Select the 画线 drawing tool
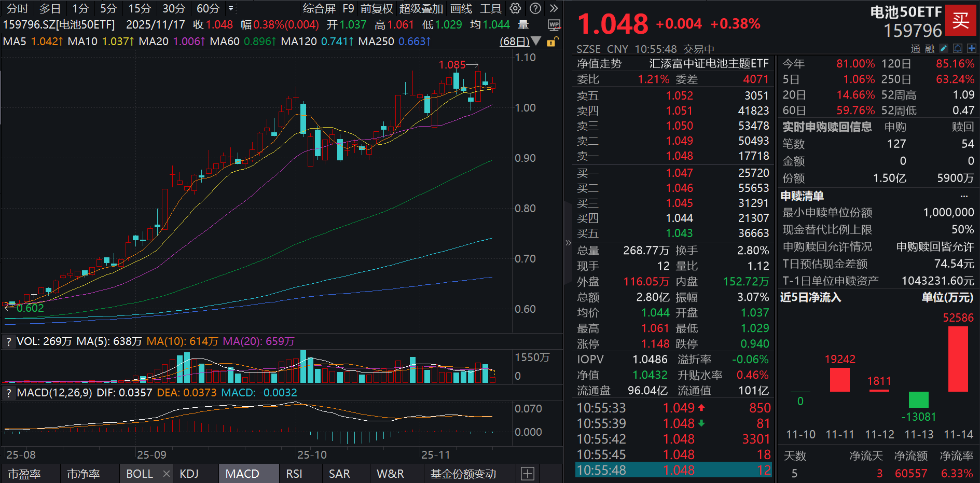Screen dimensions: 980x483 461,8
